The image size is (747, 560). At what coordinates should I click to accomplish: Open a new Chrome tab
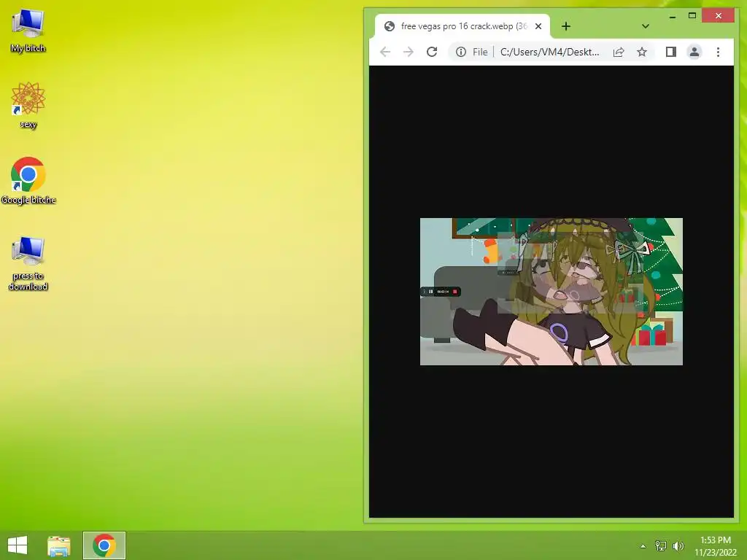tap(565, 26)
